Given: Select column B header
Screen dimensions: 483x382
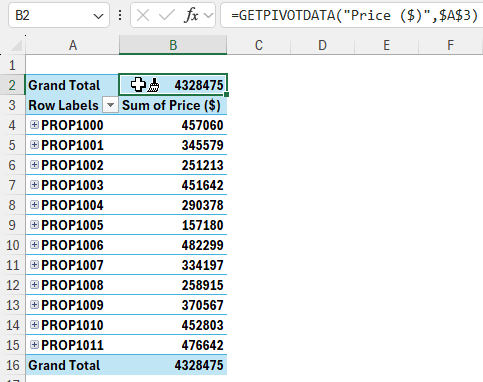Looking at the screenshot, I should tap(173, 45).
